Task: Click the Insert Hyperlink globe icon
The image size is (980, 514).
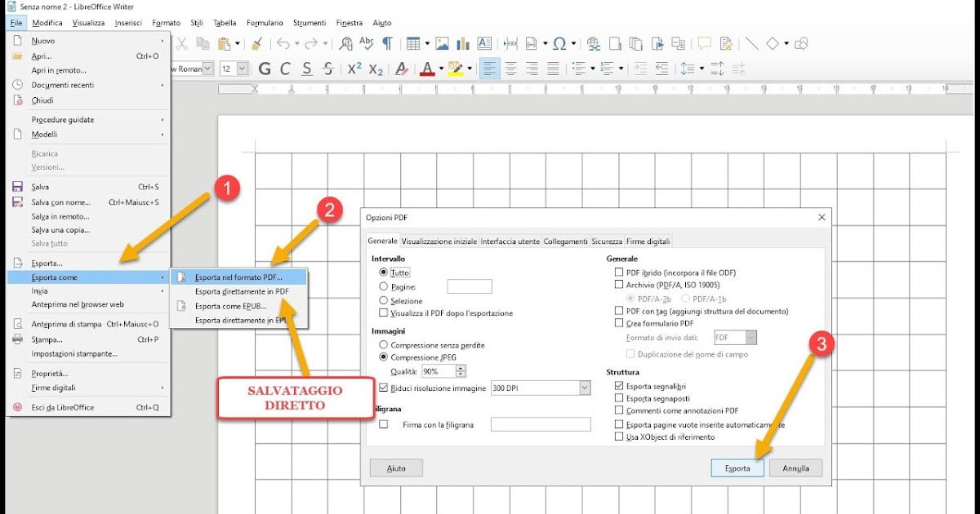Action: (594, 44)
